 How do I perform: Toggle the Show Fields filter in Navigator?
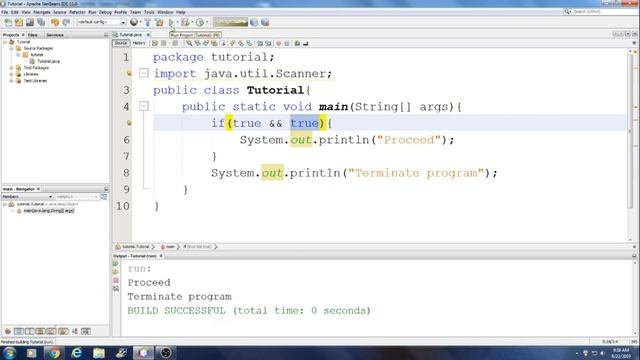[19, 331]
